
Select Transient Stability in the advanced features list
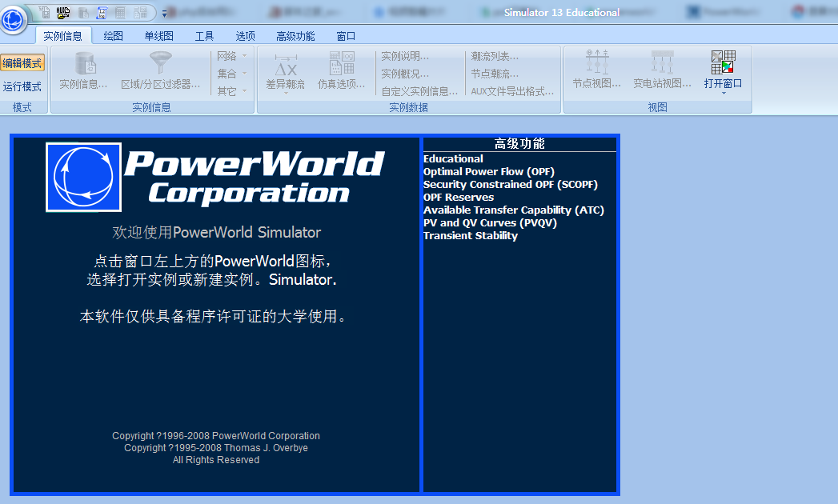471,235
